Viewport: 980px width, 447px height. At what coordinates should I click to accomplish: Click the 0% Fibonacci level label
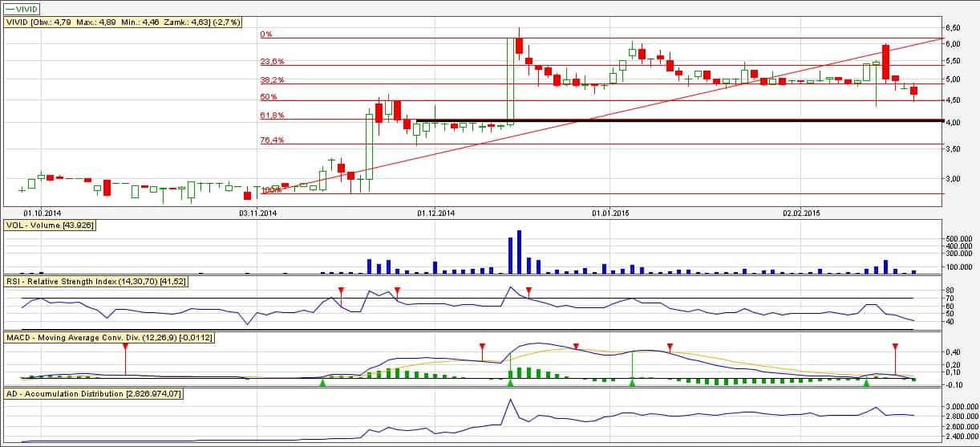tap(267, 35)
